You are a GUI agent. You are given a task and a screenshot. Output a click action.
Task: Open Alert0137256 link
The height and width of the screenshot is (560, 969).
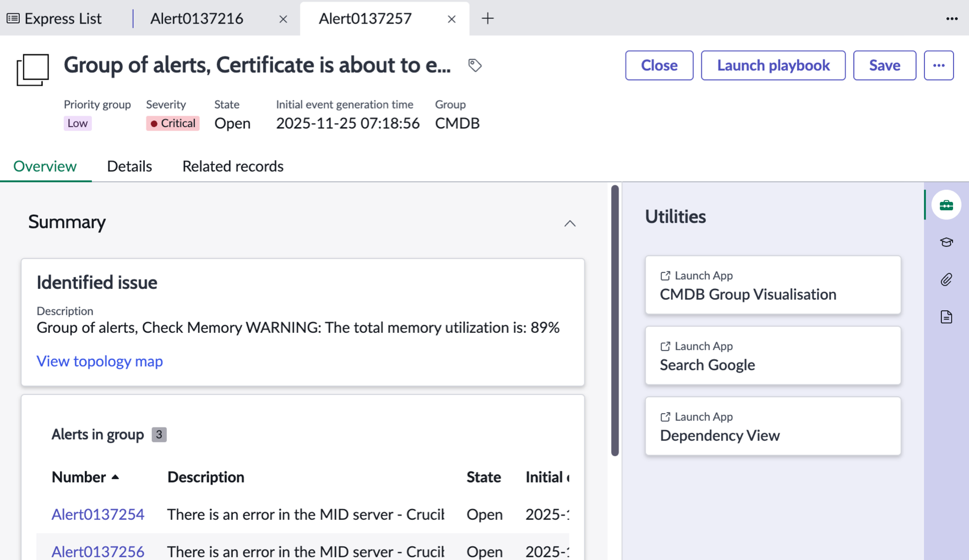[98, 551]
